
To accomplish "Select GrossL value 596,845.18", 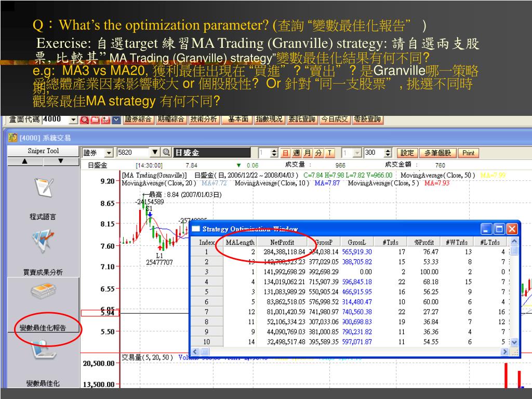I will click(x=357, y=282).
